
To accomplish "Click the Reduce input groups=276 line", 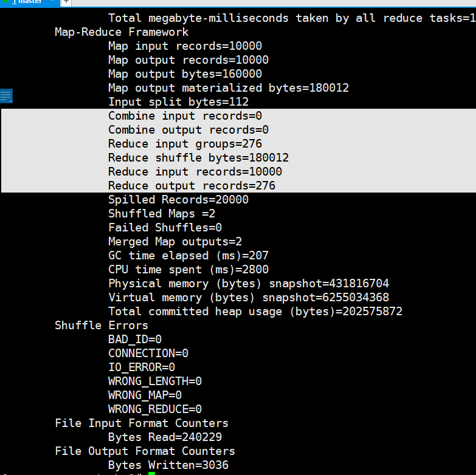I will pos(185,144).
